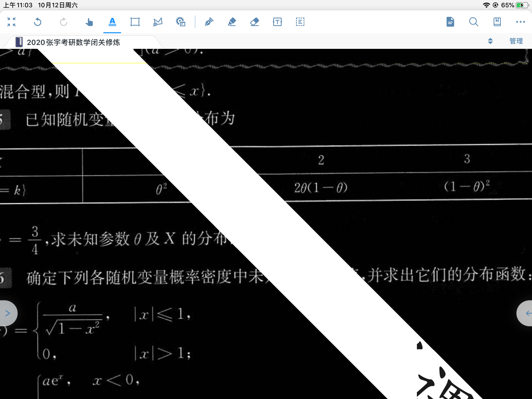The height and width of the screenshot is (399, 532).
Task: Select the rectangle selection tool
Action: pos(135,22)
